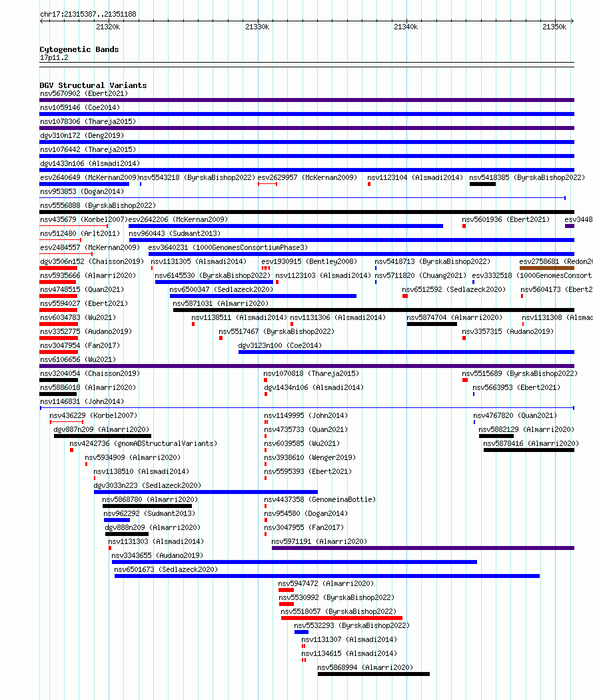Click blue bar of dgv3033n223 (Sedlazeck2020)
593x700 pixels.
coord(206,492)
